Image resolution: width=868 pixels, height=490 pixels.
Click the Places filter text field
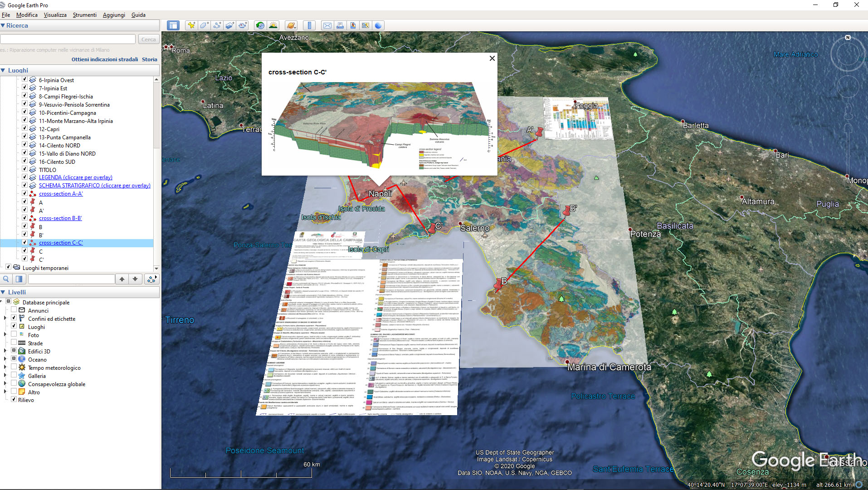point(71,279)
